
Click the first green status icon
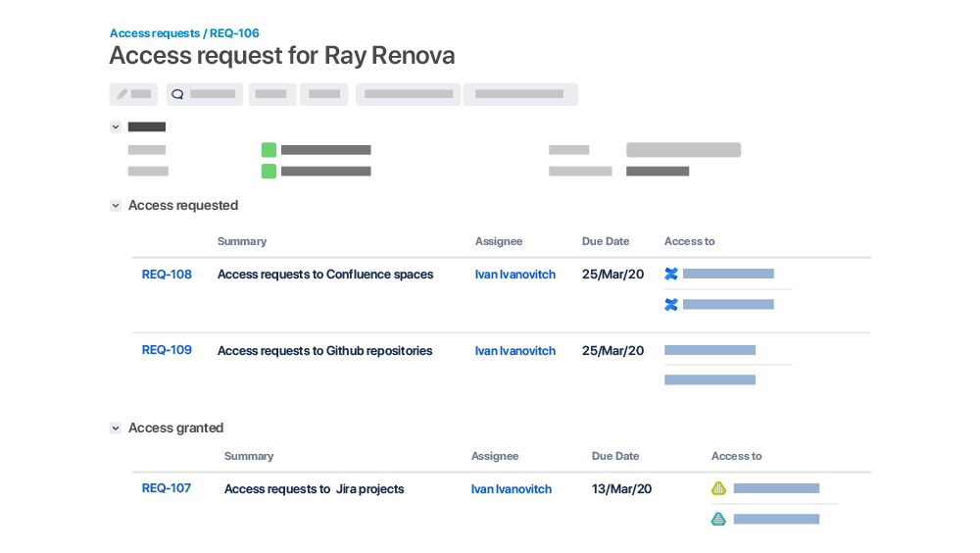269,149
